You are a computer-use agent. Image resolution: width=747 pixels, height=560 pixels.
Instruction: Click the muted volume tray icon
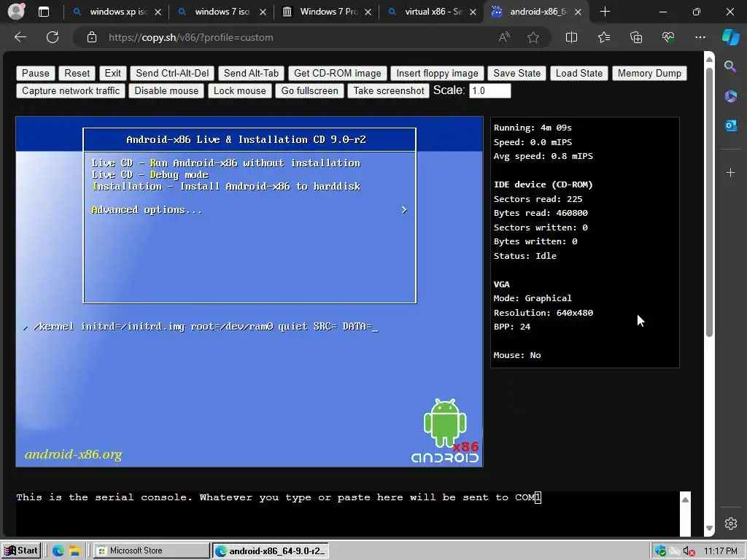pos(688,551)
